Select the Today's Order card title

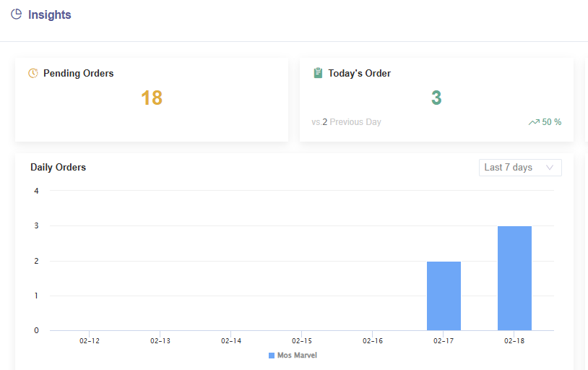[x=359, y=73]
